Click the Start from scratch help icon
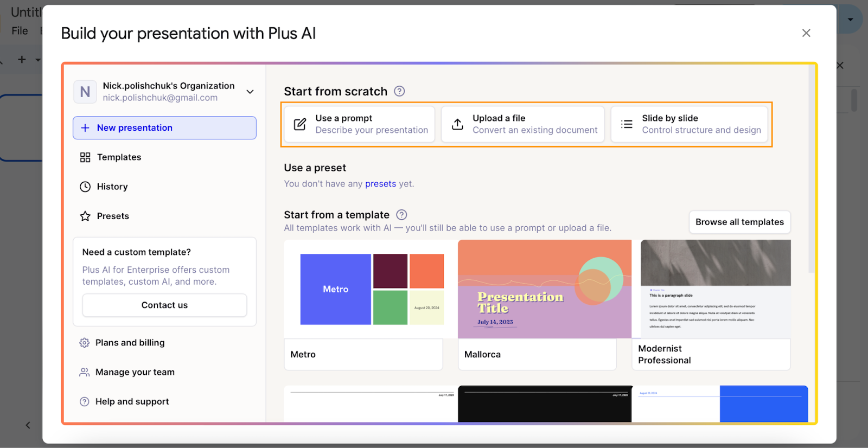 click(399, 91)
